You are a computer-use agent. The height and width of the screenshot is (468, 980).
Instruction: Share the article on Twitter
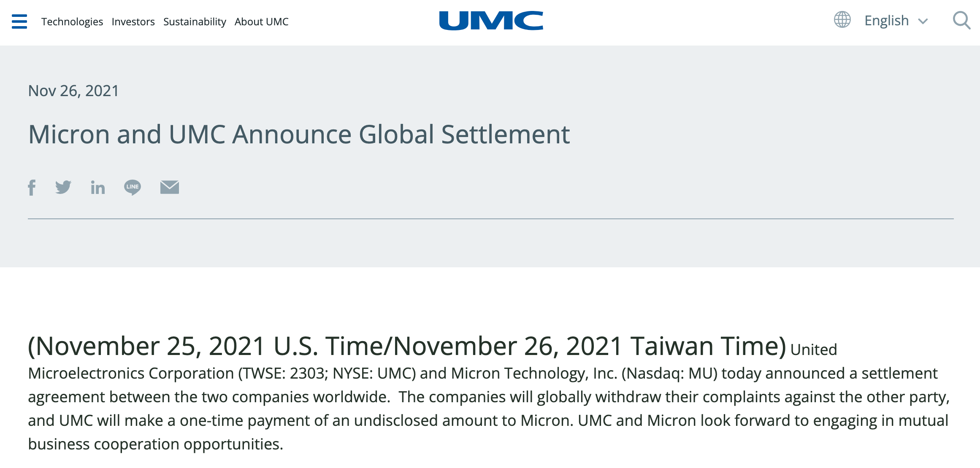[x=63, y=187]
